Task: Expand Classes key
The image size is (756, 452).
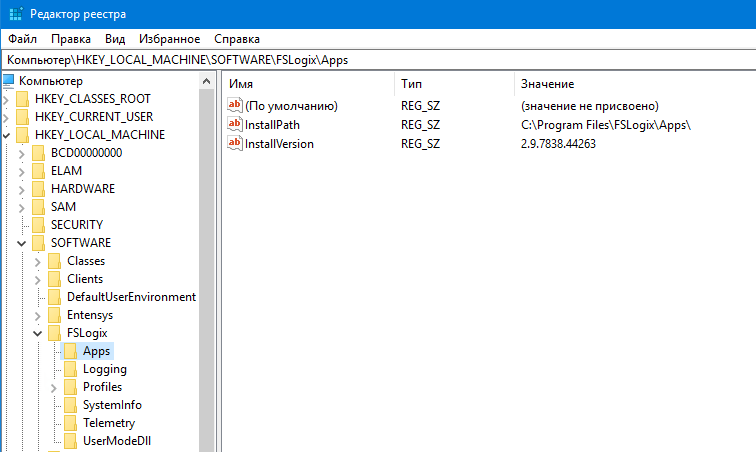Action: pos(38,262)
